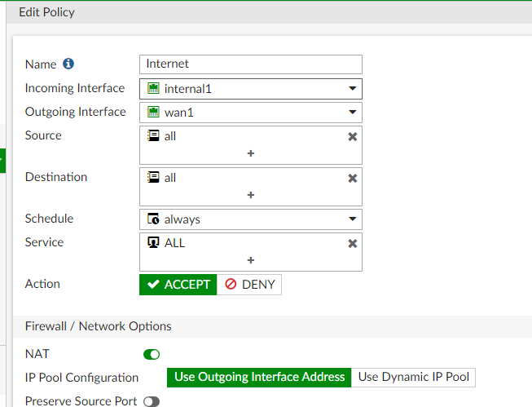
Task: Open the Schedule dropdown arrow
Action: tap(353, 219)
